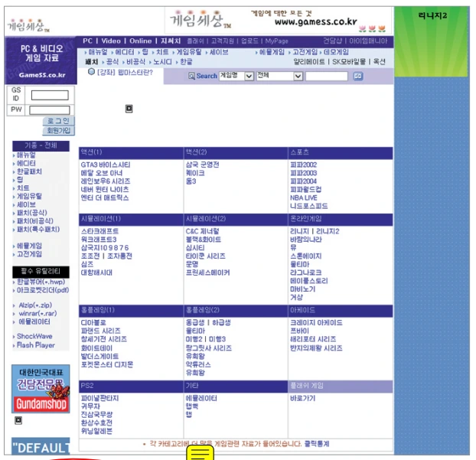
Task: Click 클릭통계 link at bottom
Action: tap(317, 444)
